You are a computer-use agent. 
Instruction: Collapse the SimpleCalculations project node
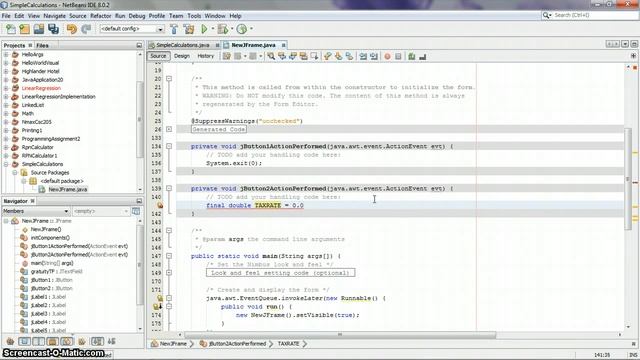click(6, 164)
